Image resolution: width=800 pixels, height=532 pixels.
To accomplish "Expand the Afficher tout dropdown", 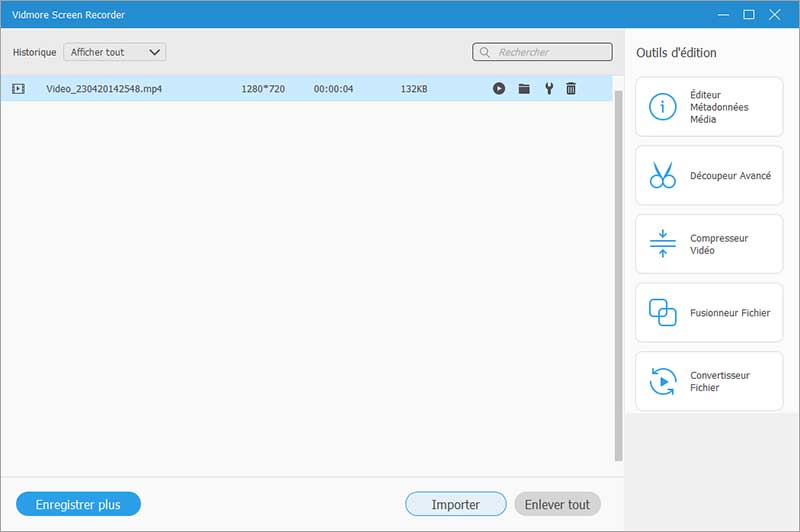I will 114,52.
